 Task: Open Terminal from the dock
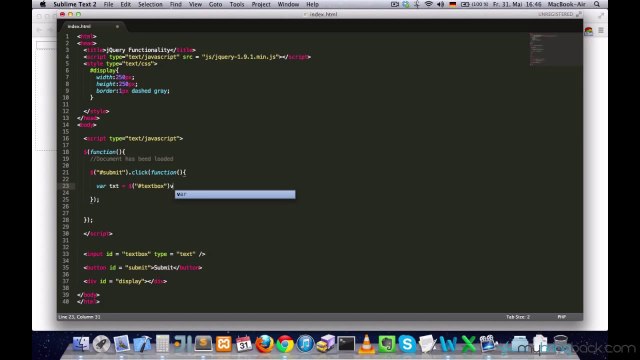pyautogui.click(x=346, y=344)
